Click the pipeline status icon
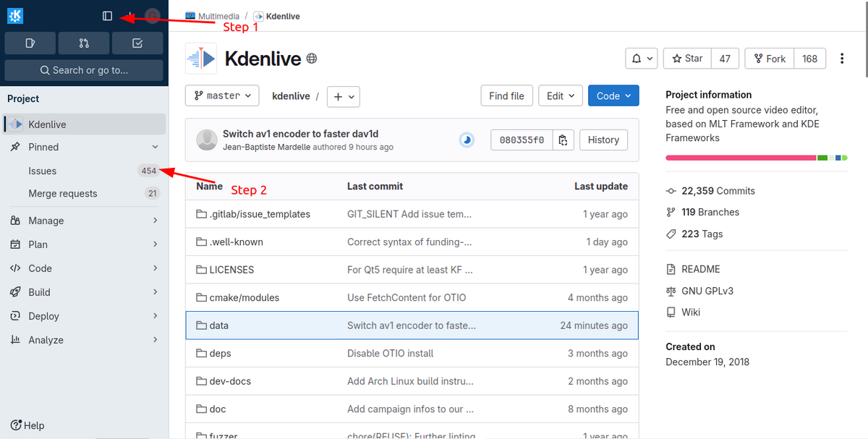 pyautogui.click(x=467, y=140)
